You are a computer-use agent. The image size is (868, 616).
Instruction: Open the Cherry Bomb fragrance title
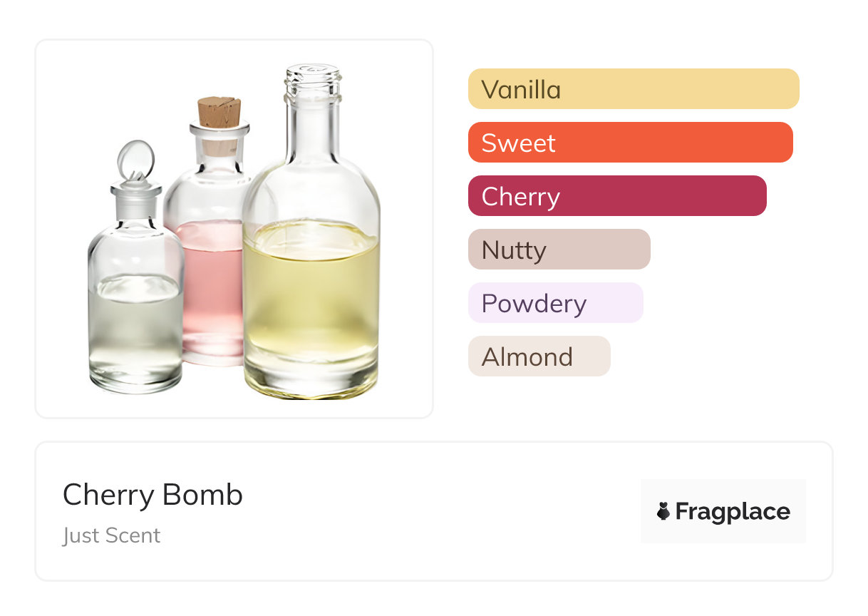point(153,495)
